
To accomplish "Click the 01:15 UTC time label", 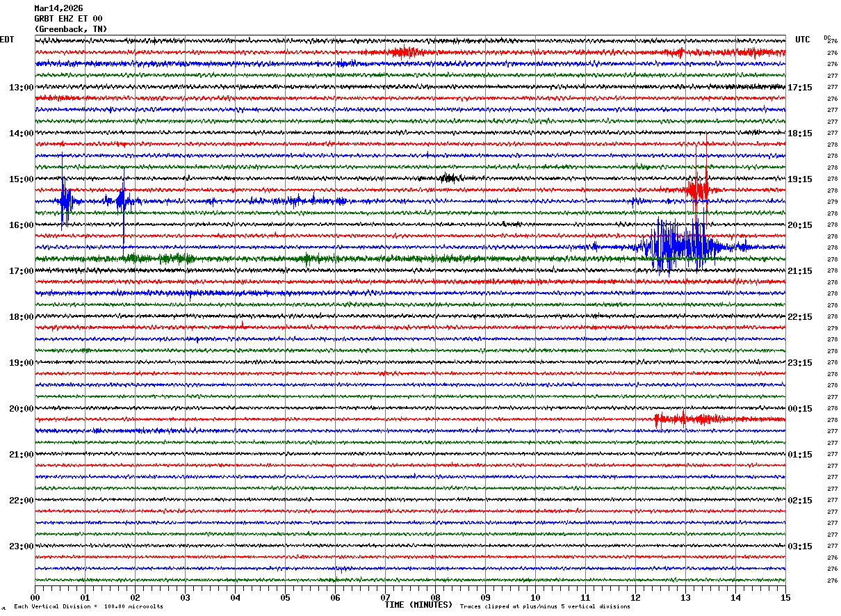I will [800, 455].
